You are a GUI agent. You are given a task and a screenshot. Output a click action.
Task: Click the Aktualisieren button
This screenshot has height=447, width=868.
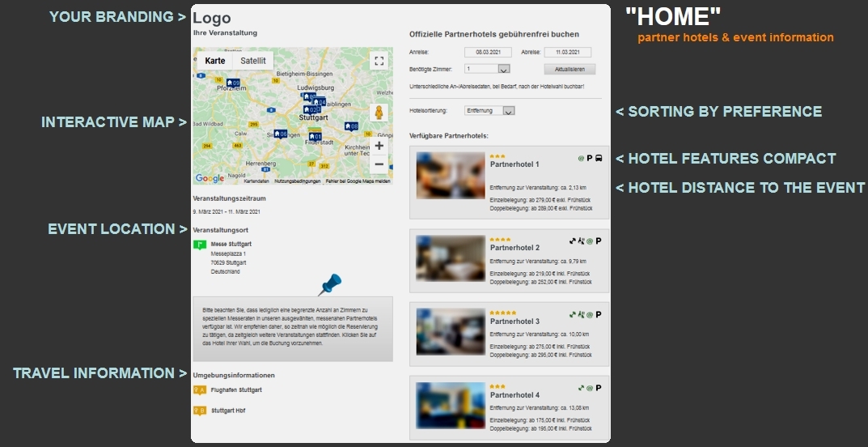(x=569, y=70)
